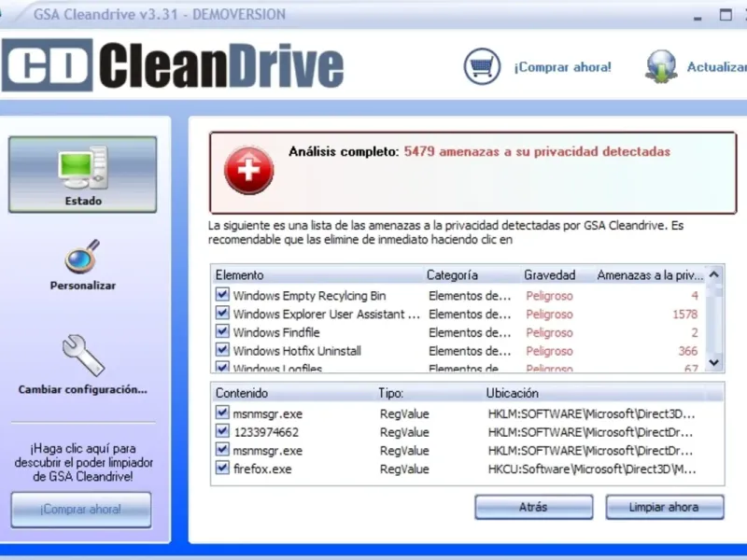The width and height of the screenshot is (747, 560).
Task: Uncheck Windows Hotfix Uninstall checkbox
Action: coord(222,349)
